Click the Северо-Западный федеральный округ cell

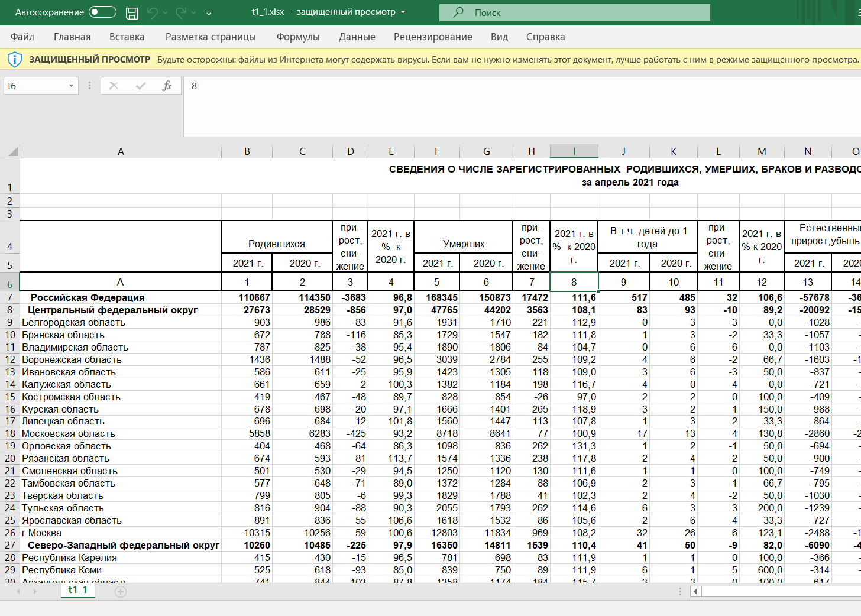click(x=121, y=545)
